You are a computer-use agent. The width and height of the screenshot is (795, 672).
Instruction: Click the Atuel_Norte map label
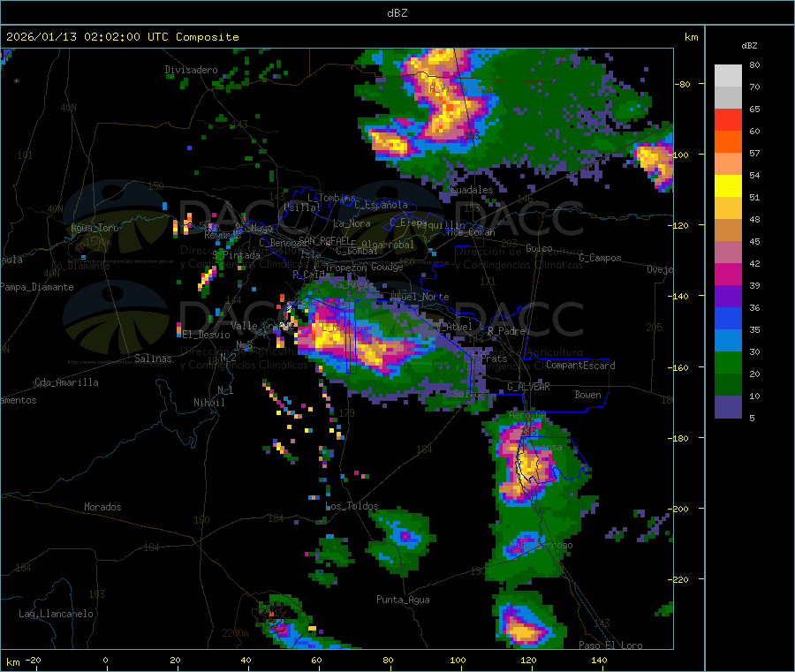(x=420, y=297)
